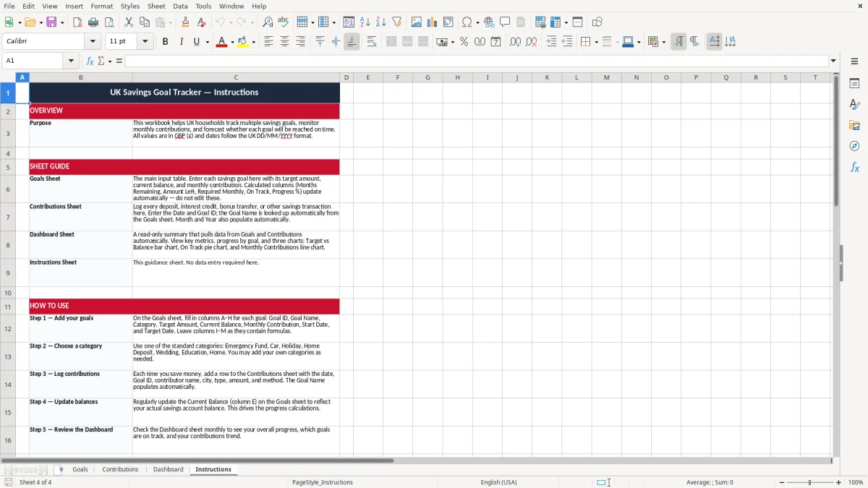This screenshot has height=488, width=868.
Task: Toggle Italic formatting
Action: click(181, 42)
